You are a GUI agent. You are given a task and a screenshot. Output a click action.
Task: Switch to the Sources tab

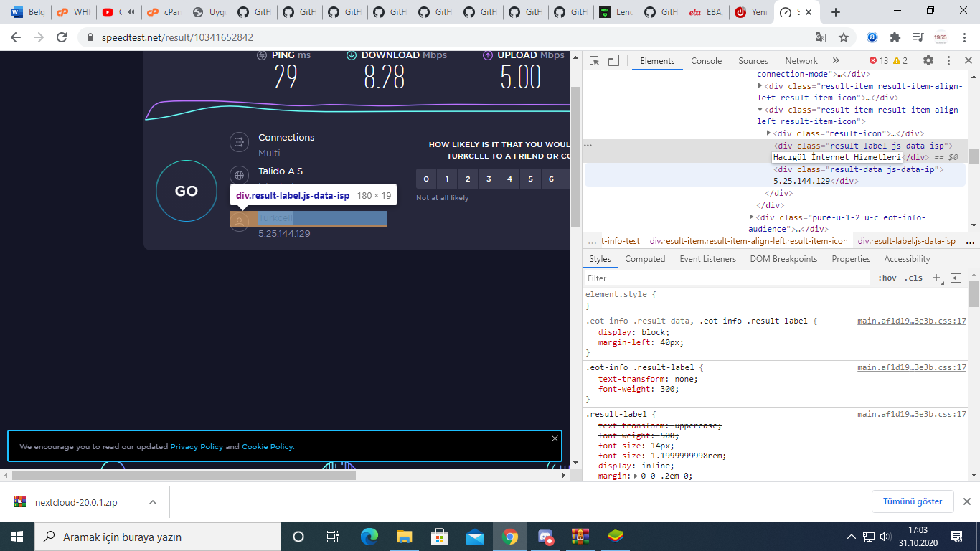tap(753, 61)
